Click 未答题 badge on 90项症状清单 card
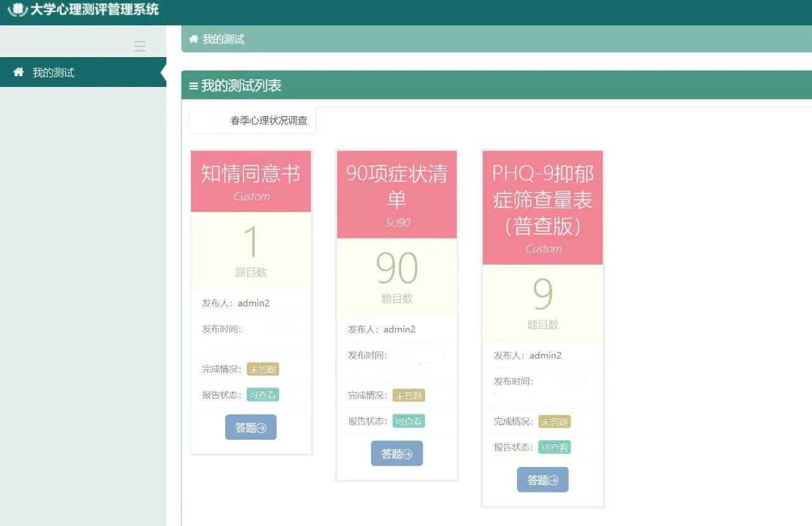The height and width of the screenshot is (526, 812). 409,395
